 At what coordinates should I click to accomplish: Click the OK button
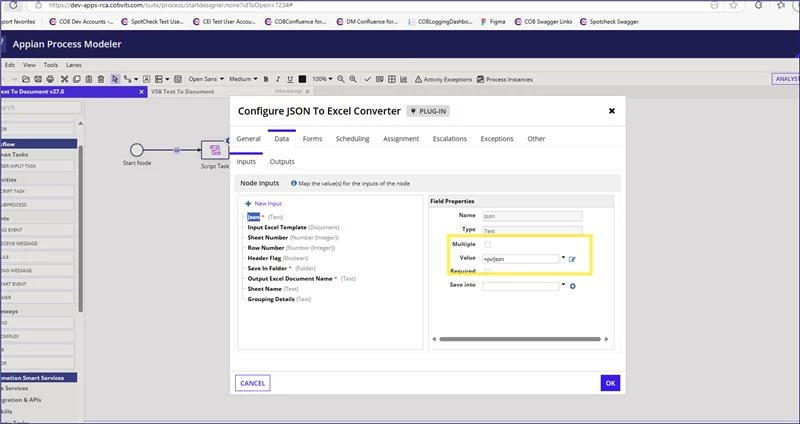(x=610, y=383)
